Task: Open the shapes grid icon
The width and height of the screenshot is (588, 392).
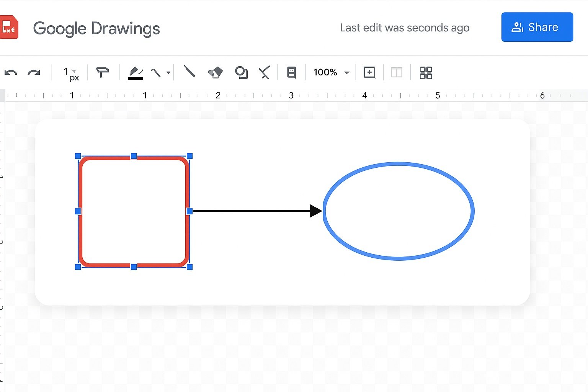Action: pyautogui.click(x=426, y=72)
